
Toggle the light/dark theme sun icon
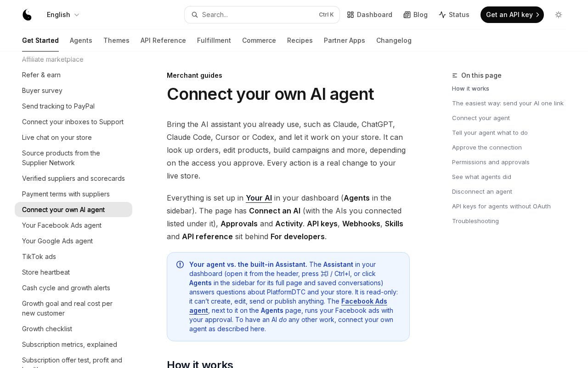point(559,15)
